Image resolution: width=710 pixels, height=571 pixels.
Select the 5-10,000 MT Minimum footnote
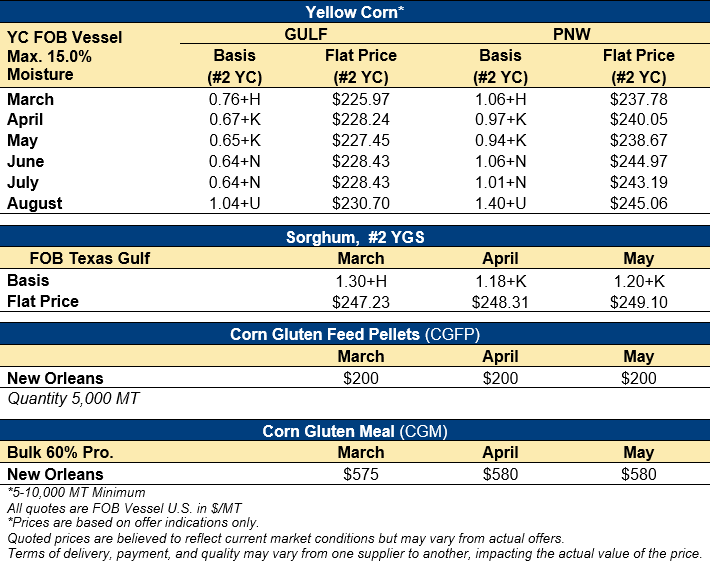(x=76, y=492)
